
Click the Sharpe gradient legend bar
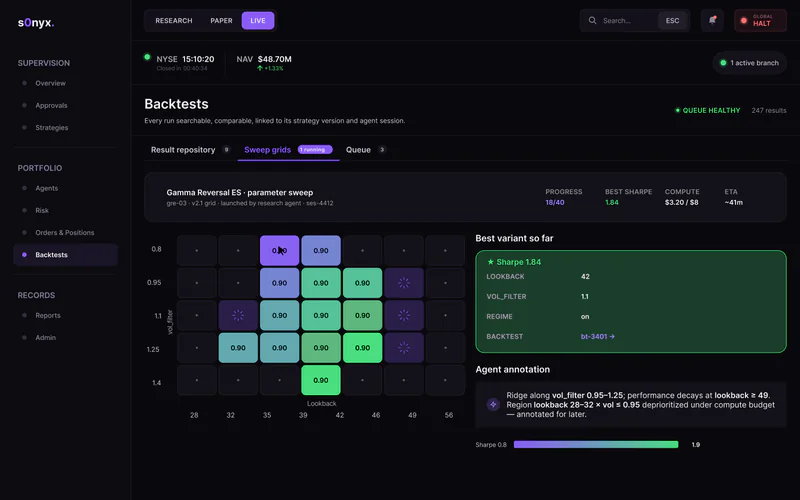[x=596, y=444]
